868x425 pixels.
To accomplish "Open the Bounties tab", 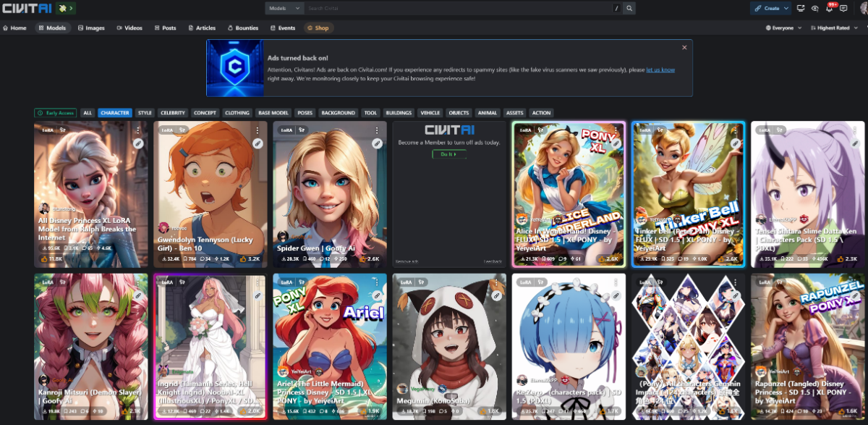I will tap(243, 28).
